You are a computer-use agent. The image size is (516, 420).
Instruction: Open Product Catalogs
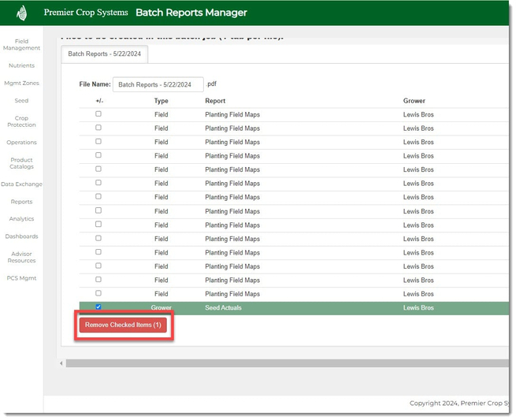point(22,163)
